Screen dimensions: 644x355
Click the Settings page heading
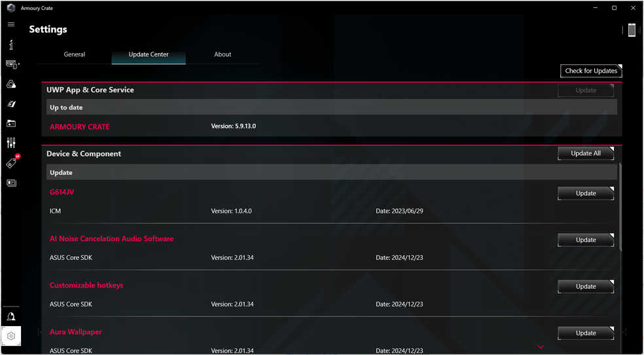[x=48, y=29]
